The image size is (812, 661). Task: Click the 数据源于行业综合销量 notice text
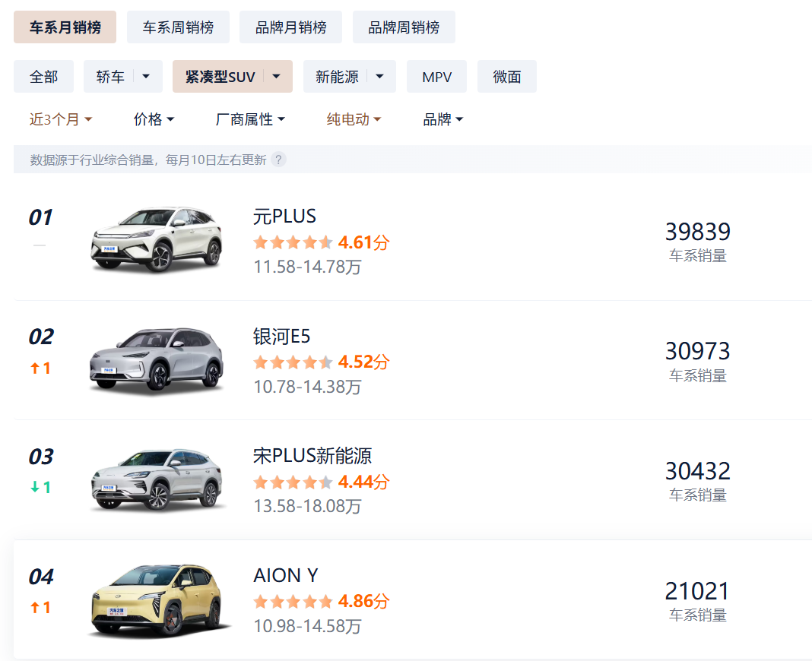[x=148, y=160]
